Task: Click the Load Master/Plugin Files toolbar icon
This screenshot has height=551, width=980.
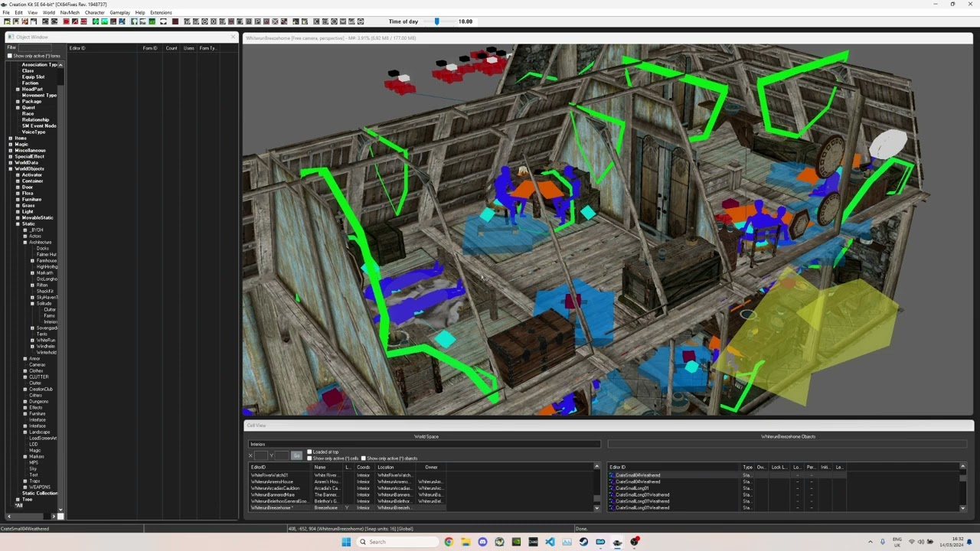Action: click(x=7, y=21)
